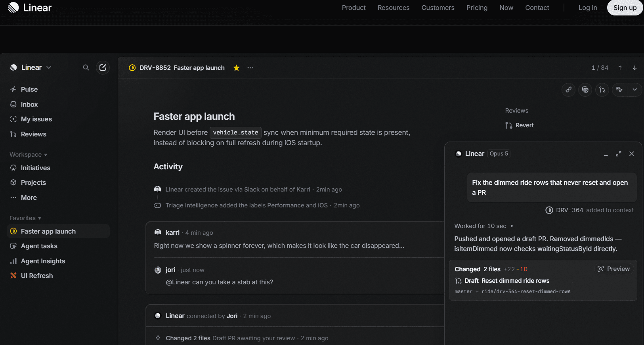Click the search icon in the sidebar
Screen dimensions: 644x345
click(86, 67)
